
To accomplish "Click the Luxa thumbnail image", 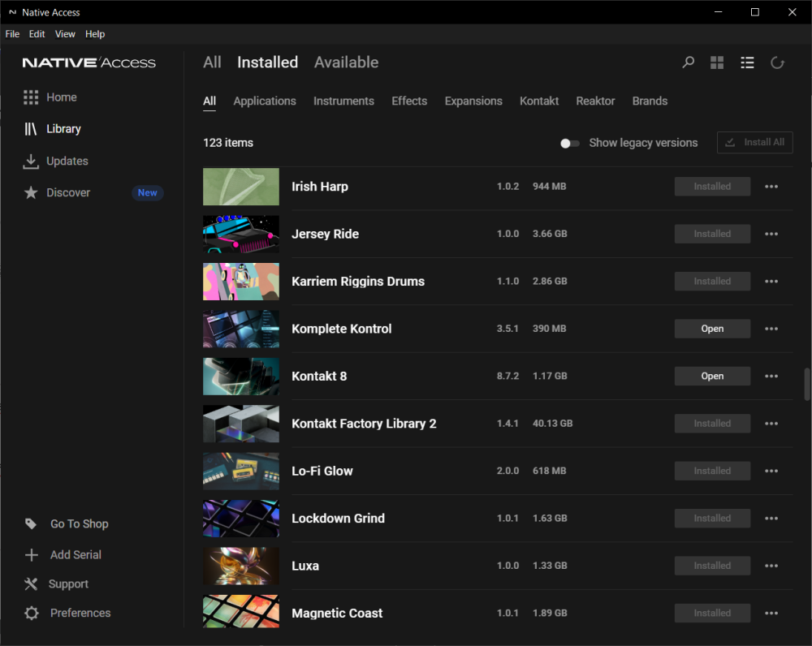I will 241,566.
